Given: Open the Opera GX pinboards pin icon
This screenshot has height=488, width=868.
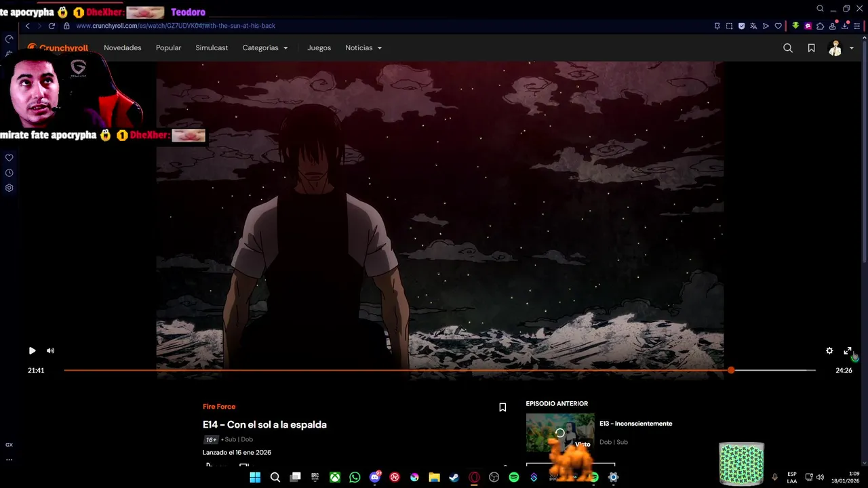Looking at the screenshot, I should (x=717, y=26).
